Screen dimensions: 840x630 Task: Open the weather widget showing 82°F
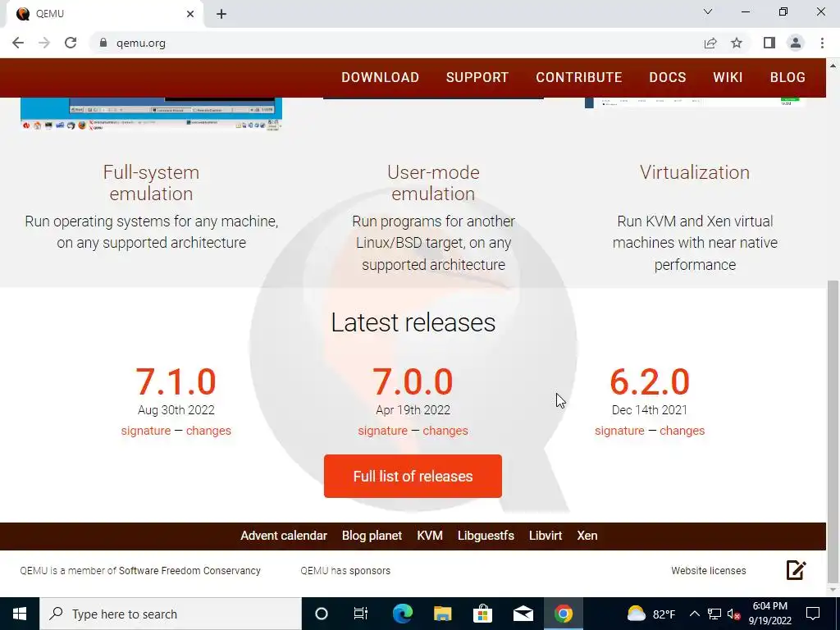click(651, 614)
